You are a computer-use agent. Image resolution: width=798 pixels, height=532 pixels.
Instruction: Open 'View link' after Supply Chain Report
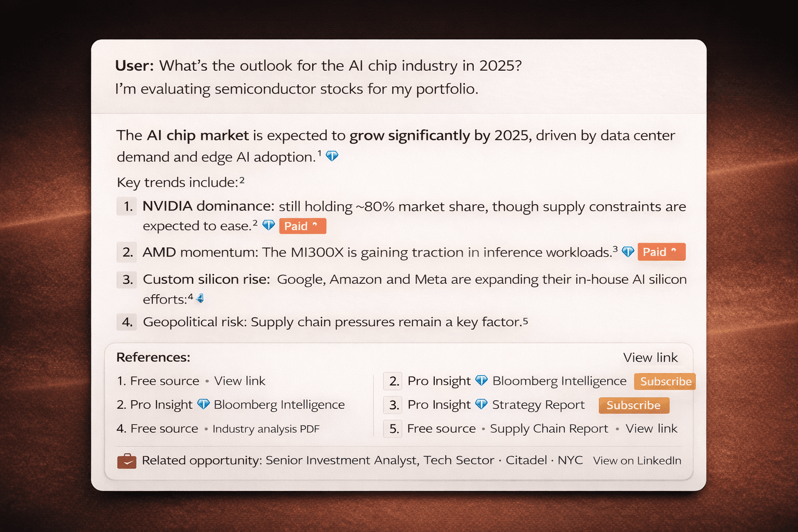[x=651, y=429]
